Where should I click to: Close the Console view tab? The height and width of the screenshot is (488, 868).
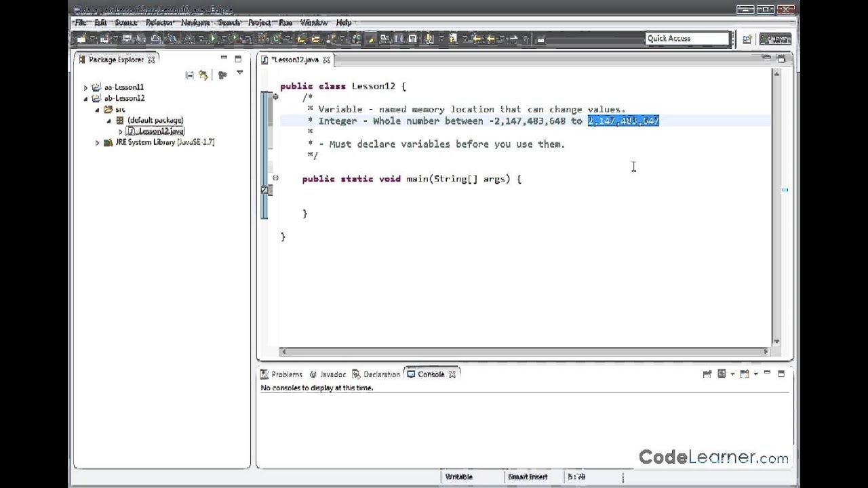click(452, 374)
